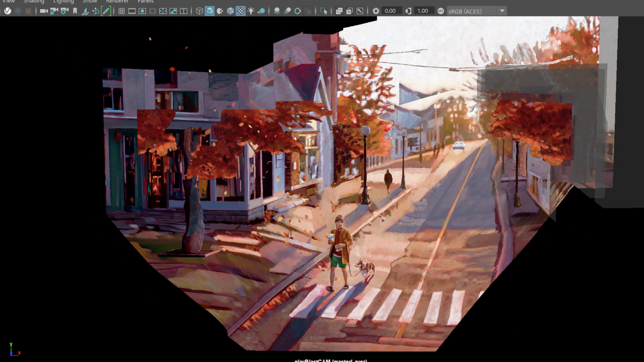Select the Grease Pencil tool
644x362 pixels.
(x=106, y=11)
